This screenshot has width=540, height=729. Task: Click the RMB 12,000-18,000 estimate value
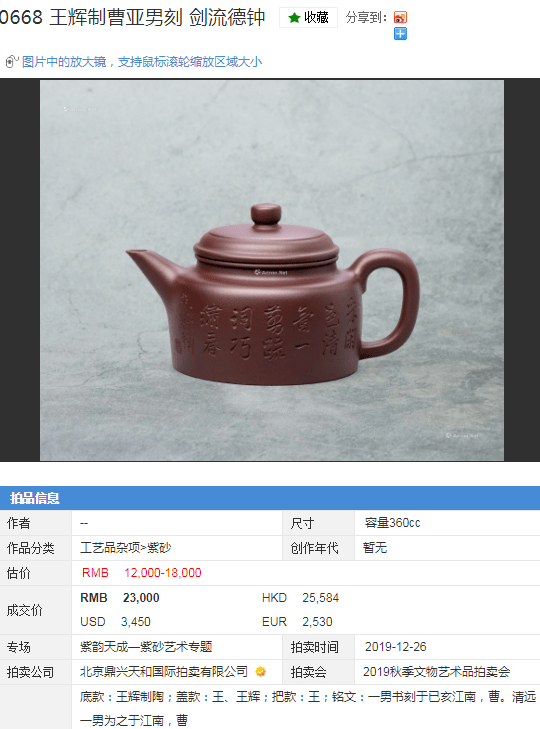click(x=142, y=573)
